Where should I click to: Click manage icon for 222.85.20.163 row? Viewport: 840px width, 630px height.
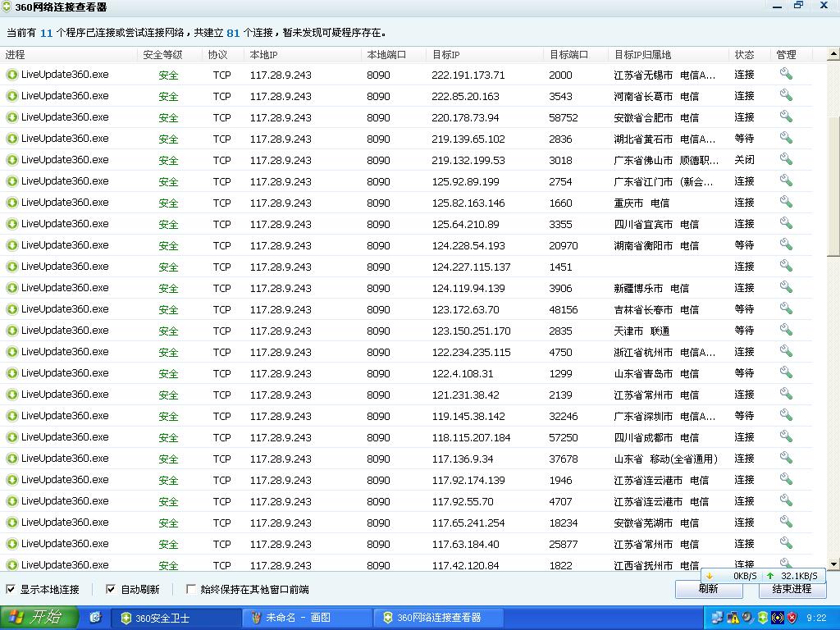[786, 95]
